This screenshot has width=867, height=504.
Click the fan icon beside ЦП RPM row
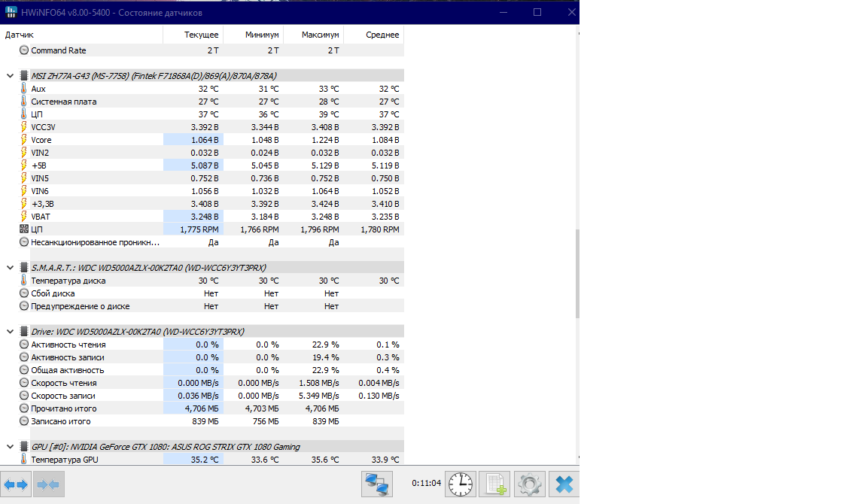[24, 229]
